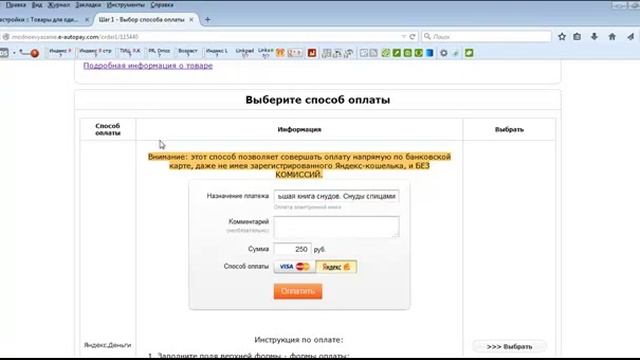
Task: Click the small wrench icon beside the gear
Action: [x=456, y=53]
